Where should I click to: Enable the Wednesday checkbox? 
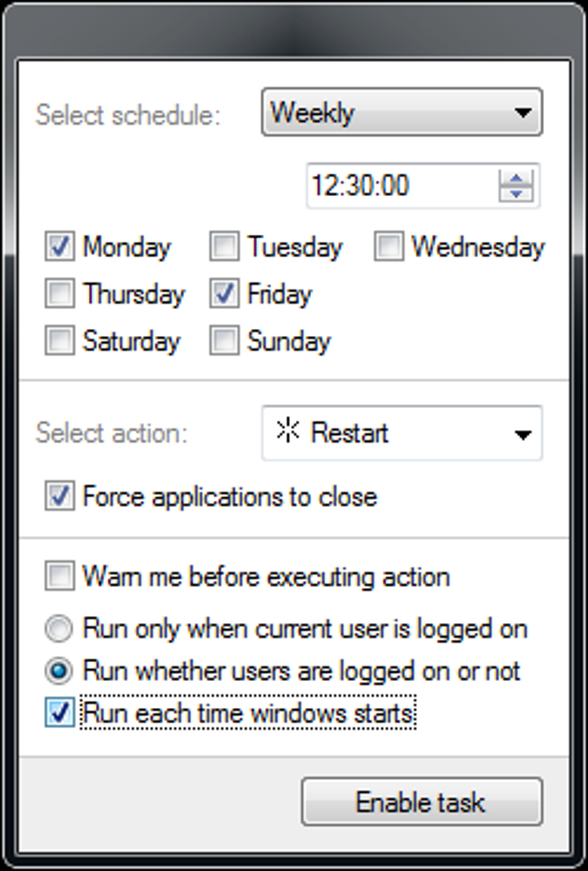(x=389, y=246)
